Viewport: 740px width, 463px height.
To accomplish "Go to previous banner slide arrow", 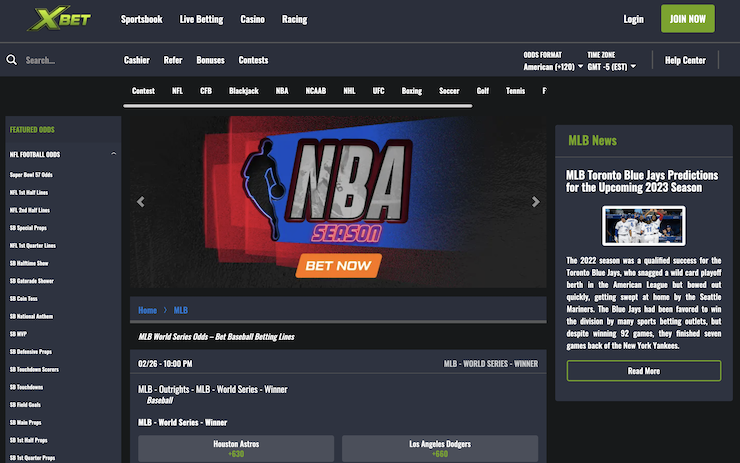I will click(x=141, y=202).
